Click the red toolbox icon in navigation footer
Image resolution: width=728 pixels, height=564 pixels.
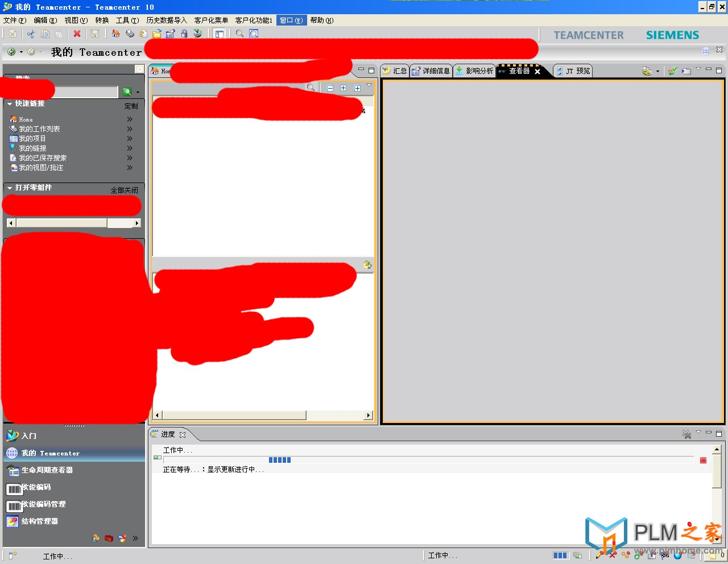pos(109,538)
